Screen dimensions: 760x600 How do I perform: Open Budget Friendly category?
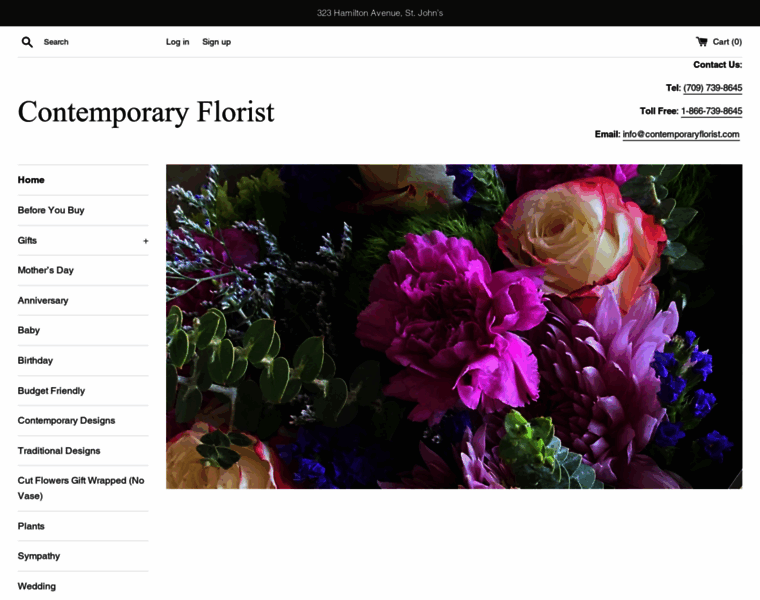tap(51, 391)
